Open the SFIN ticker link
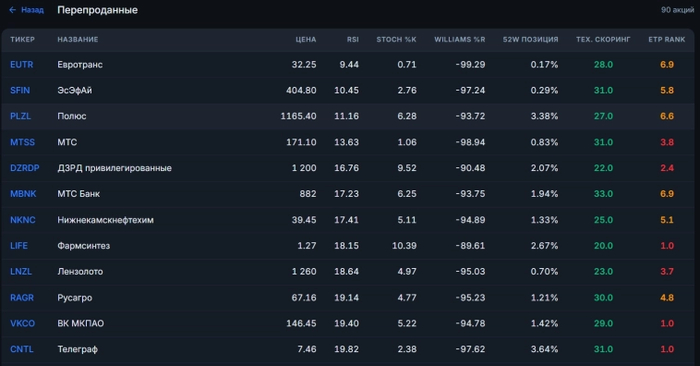This screenshot has width=700, height=366. point(20,90)
